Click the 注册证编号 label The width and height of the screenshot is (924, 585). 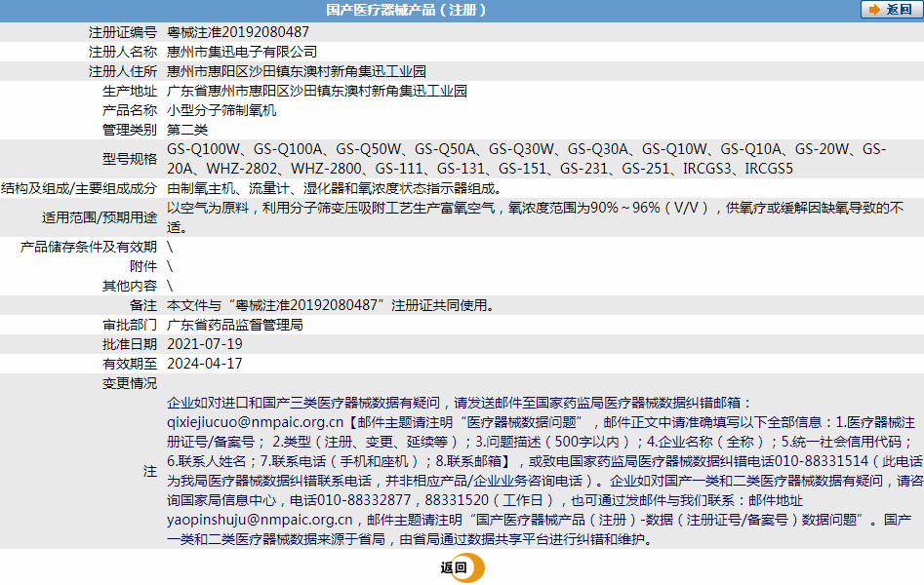(x=123, y=32)
